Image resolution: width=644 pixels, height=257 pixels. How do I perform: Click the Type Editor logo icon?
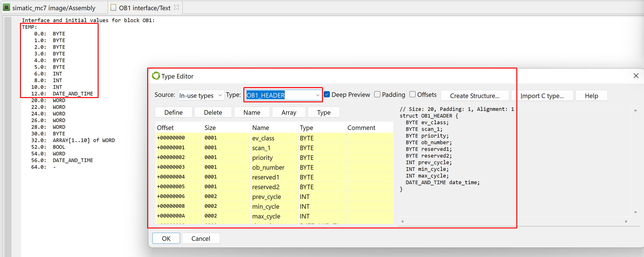point(156,76)
